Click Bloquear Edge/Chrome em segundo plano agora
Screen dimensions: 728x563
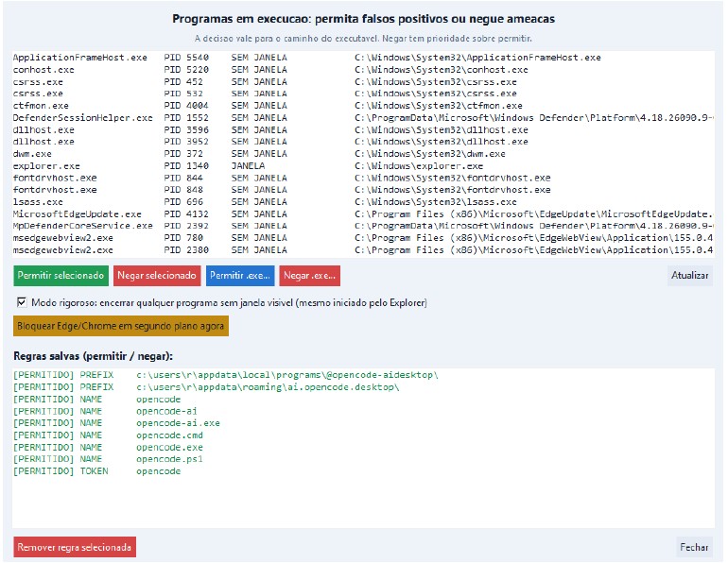click(121, 326)
